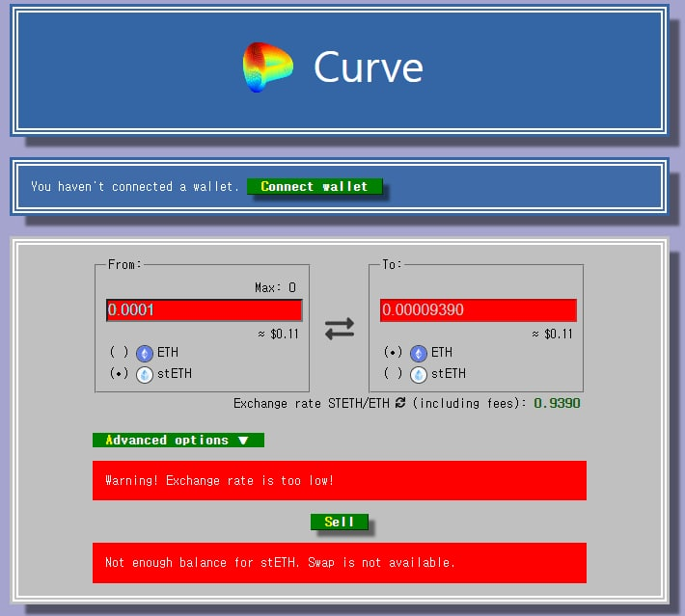The width and height of the screenshot is (685, 616).
Task: Click the 0.9390 exchange rate value
Action: [557, 403]
